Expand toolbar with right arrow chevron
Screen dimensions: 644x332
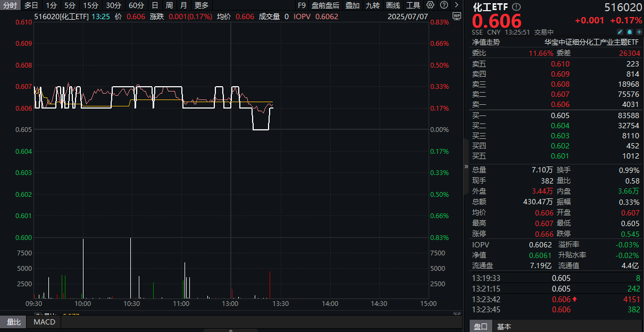[x=456, y=5]
